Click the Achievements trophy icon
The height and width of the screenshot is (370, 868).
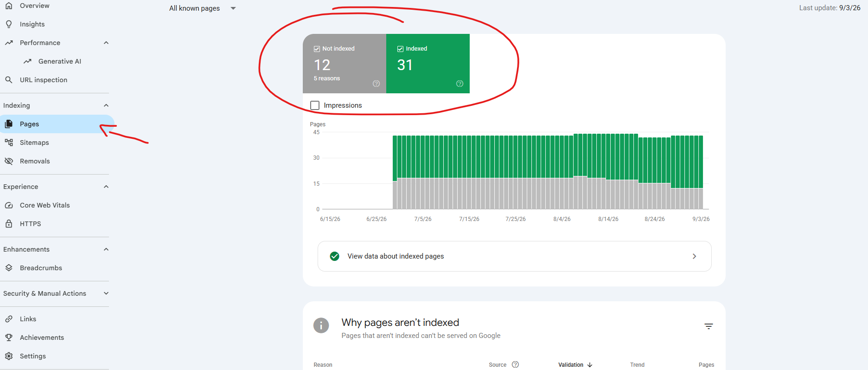pyautogui.click(x=9, y=338)
